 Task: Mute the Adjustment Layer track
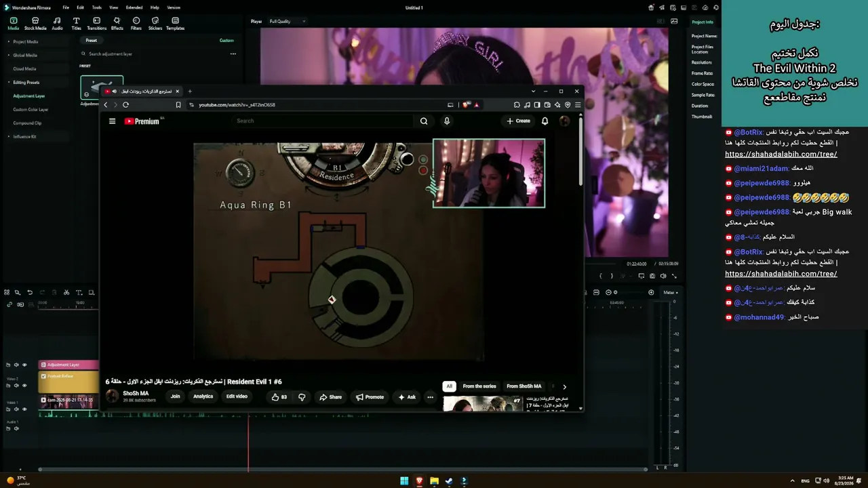coord(16,365)
